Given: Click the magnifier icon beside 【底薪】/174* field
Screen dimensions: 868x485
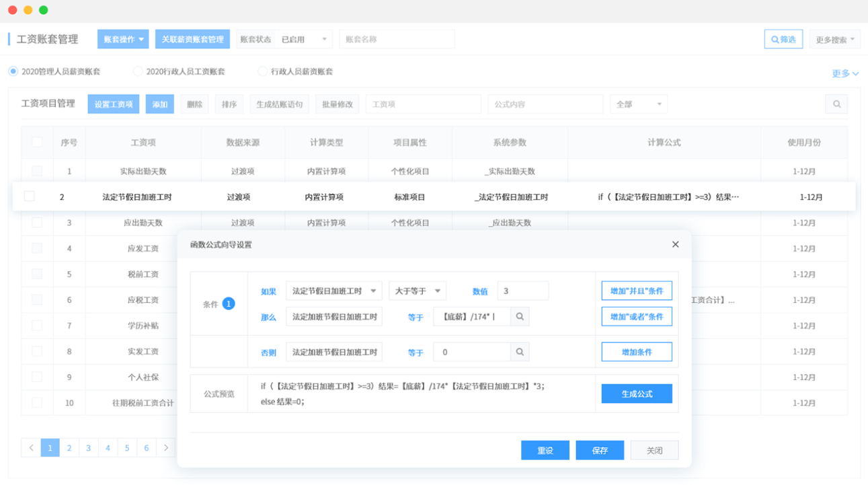Looking at the screenshot, I should [x=520, y=316].
